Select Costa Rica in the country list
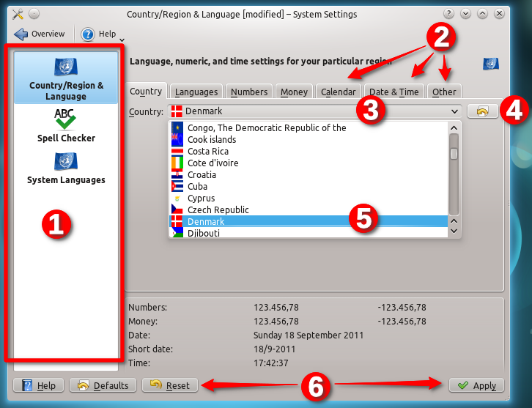Image resolution: width=532 pixels, height=408 pixels. pos(208,151)
